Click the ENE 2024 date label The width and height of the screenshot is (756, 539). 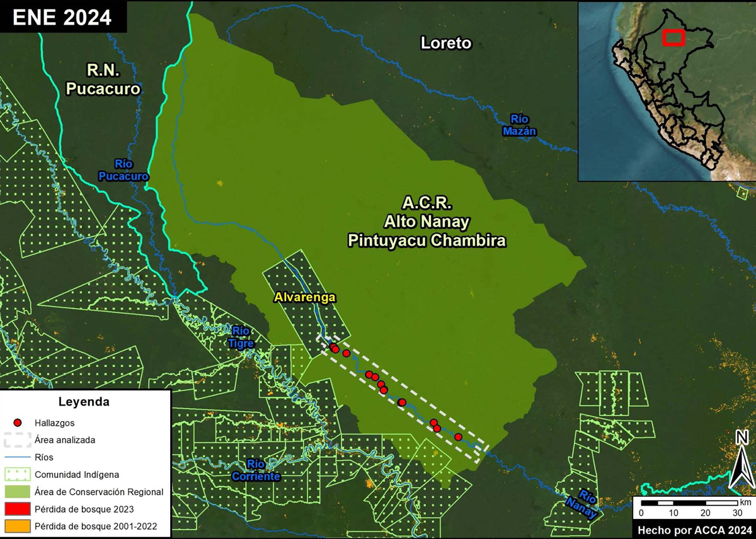62,17
